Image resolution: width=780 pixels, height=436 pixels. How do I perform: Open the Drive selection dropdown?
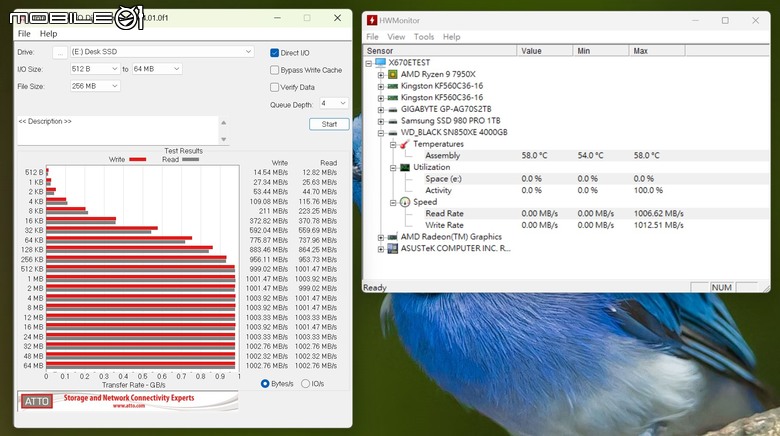point(162,52)
